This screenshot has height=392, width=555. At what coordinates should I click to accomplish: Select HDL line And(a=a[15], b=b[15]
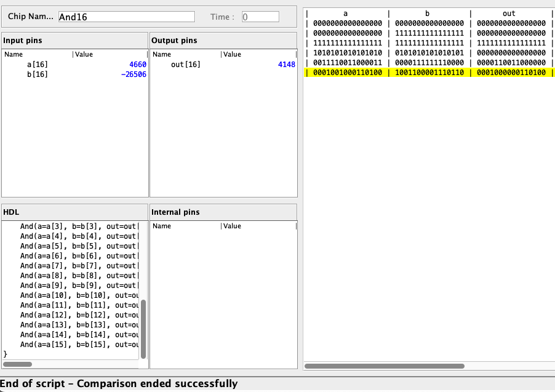coord(79,345)
